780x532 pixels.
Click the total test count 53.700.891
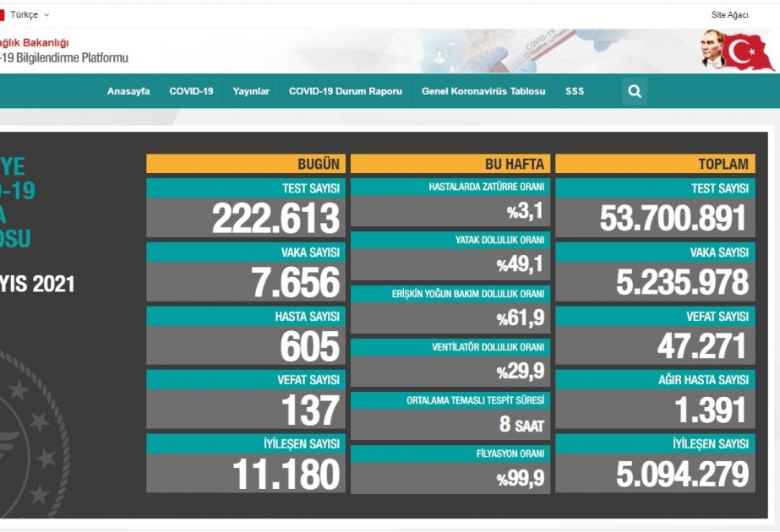tap(673, 218)
